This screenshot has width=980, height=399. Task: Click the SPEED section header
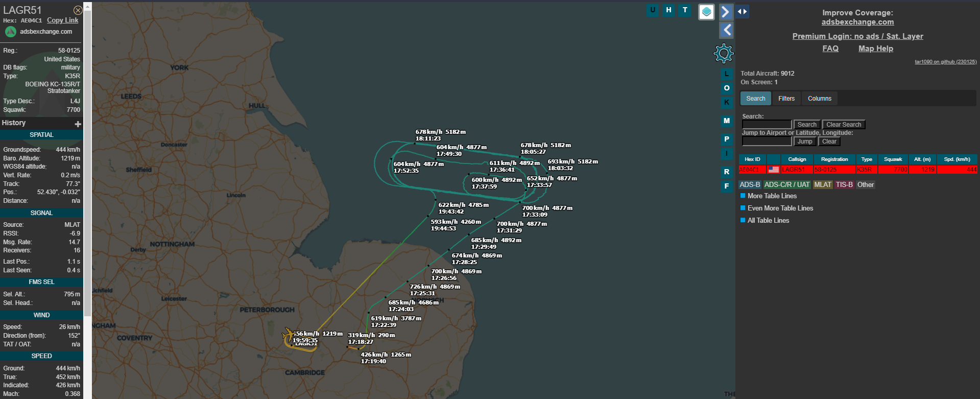(41, 356)
